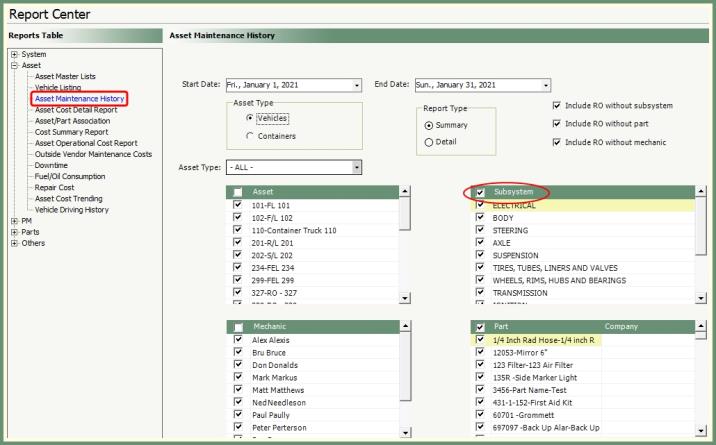
Task: Collapse the Asset tree node
Action: pos(14,65)
